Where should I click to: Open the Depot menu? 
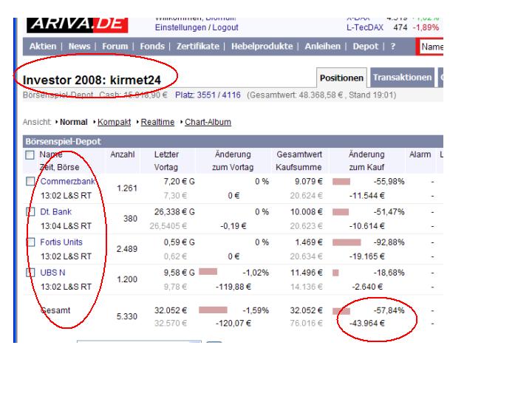(366, 47)
